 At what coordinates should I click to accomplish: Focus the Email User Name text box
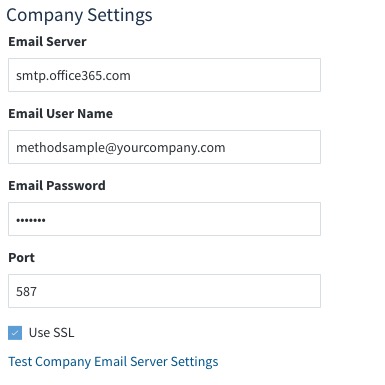(x=164, y=147)
